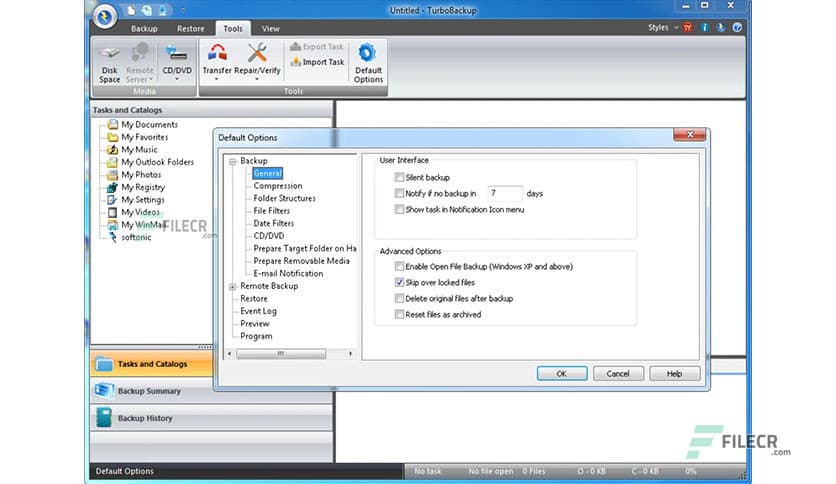This screenshot has height=484, width=836.
Task: Click new document icon in quick access
Action: [131, 10]
